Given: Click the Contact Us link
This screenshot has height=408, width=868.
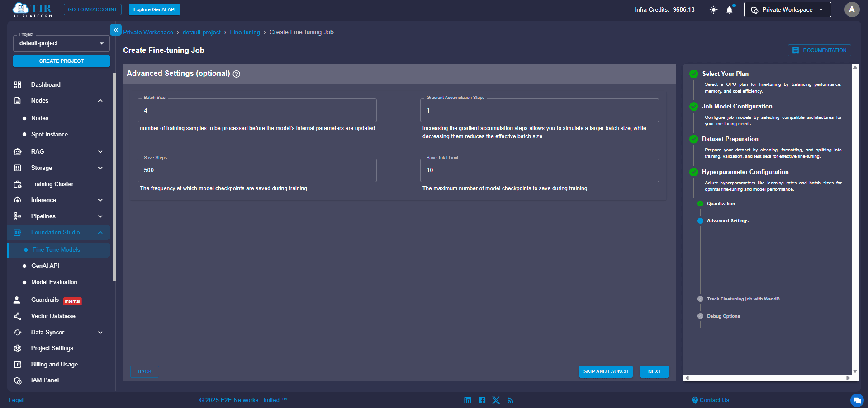Looking at the screenshot, I should click(711, 400).
